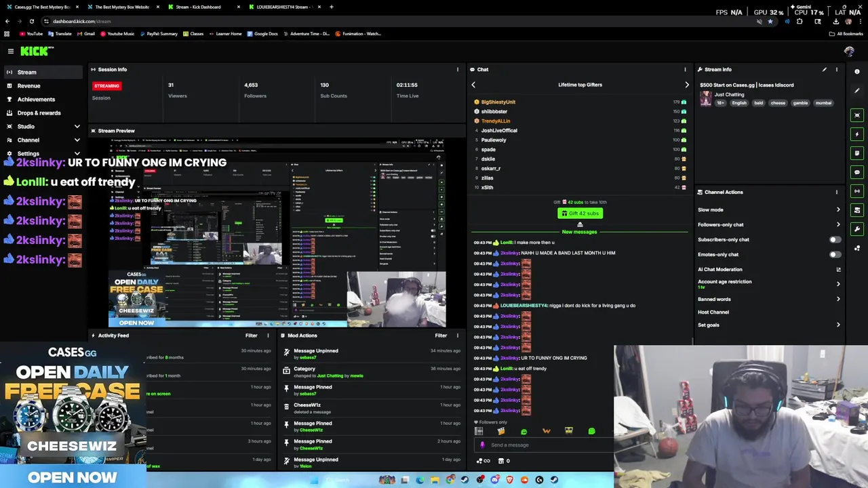The width and height of the screenshot is (868, 488).
Task: Toggle chat bubble widget in right toolbar
Action: pos(857,172)
